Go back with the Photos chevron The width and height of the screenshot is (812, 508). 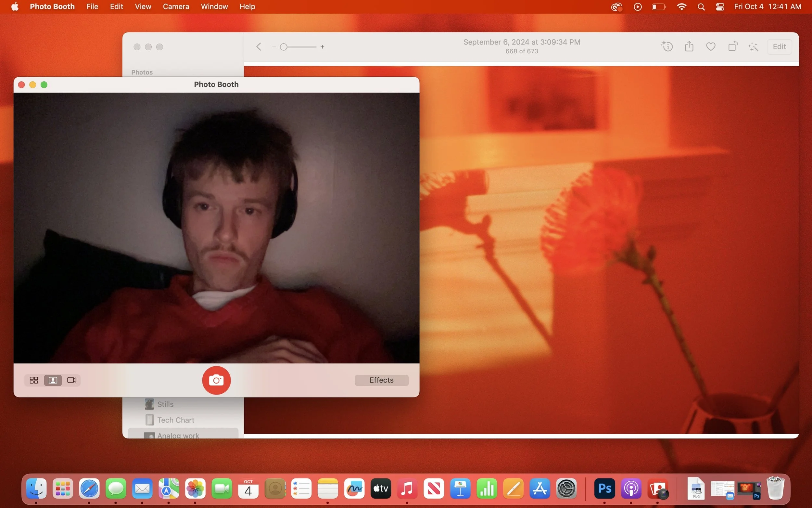259,47
